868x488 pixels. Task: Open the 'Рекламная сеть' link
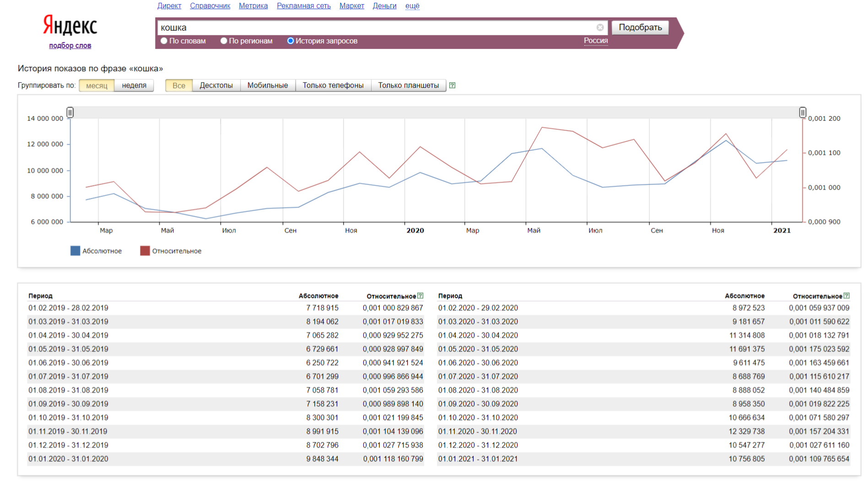pyautogui.click(x=304, y=6)
